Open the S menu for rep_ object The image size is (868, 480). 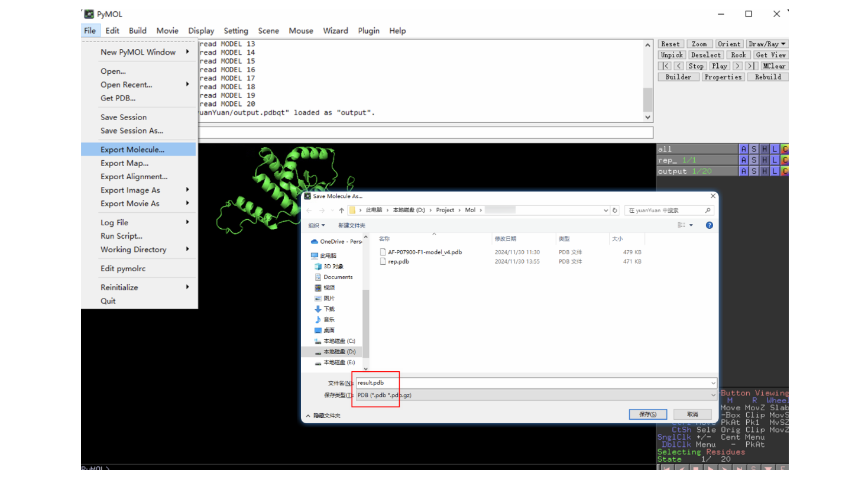pyautogui.click(x=754, y=160)
